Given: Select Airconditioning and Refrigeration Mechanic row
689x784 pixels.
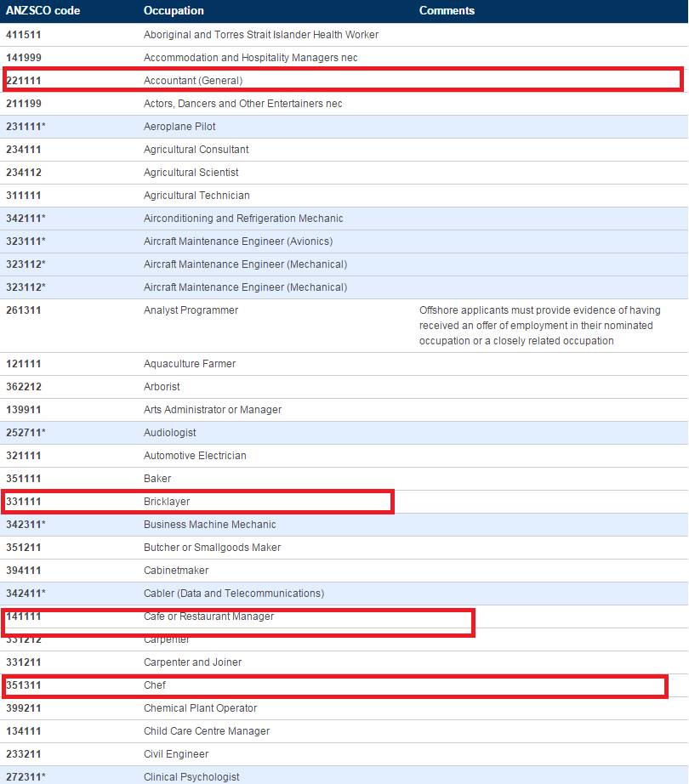Looking at the screenshot, I should (243, 219).
